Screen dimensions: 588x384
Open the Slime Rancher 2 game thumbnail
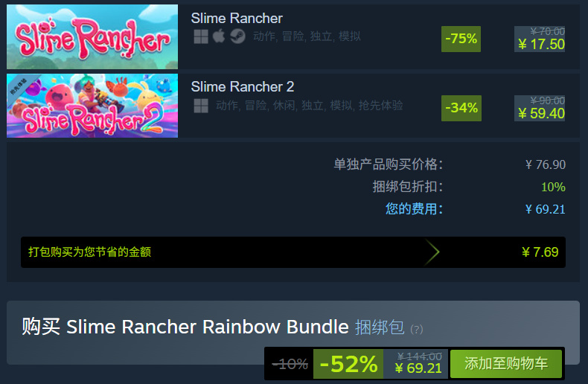pos(92,106)
